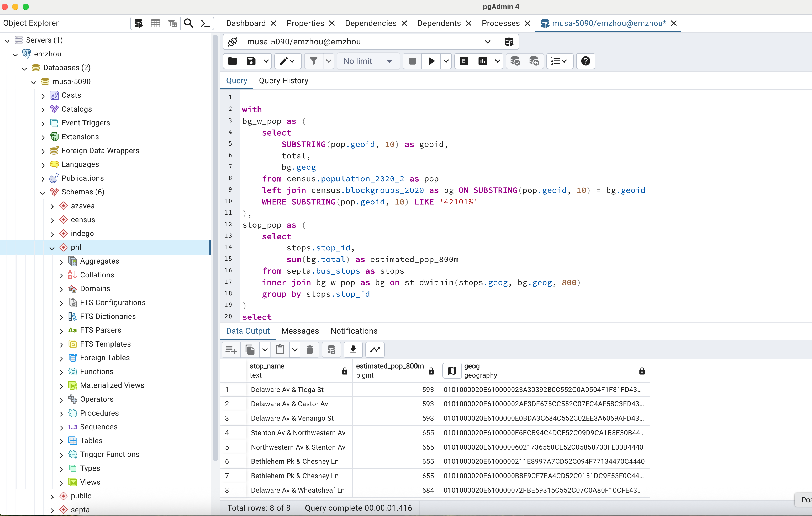Image resolution: width=812 pixels, height=516 pixels.
Task: Click the Execute query play button
Action: tap(431, 61)
